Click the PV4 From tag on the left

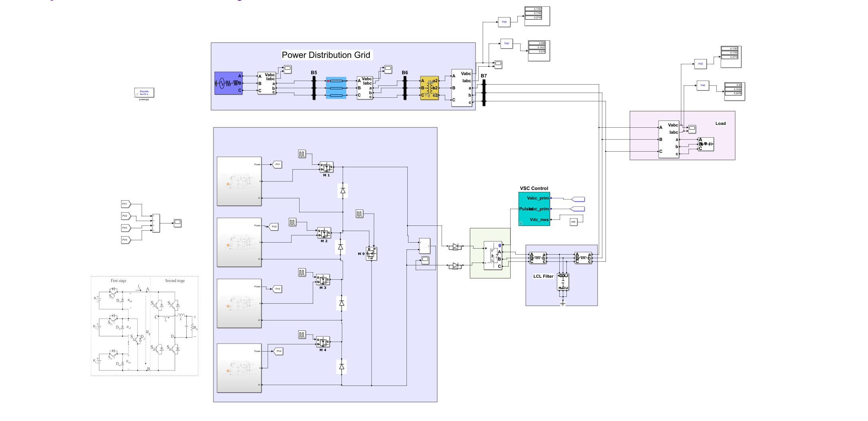(126, 240)
